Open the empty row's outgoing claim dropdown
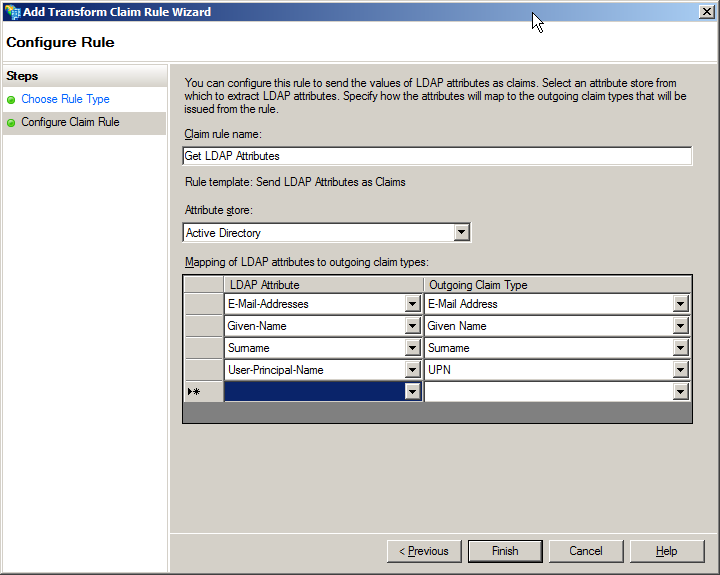The height and width of the screenshot is (575, 720). coord(681,392)
